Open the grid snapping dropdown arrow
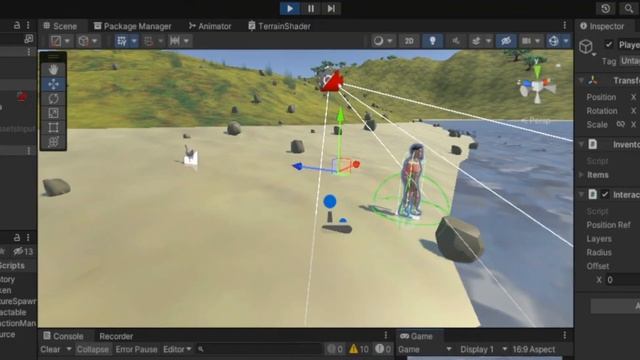640x360 pixels. tap(134, 41)
